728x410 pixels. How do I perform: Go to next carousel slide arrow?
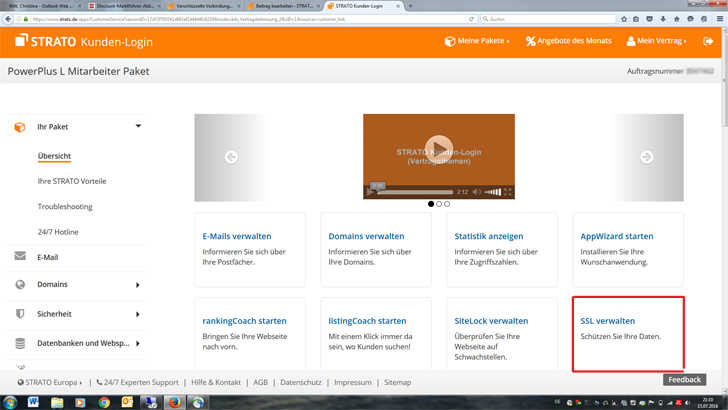point(647,157)
